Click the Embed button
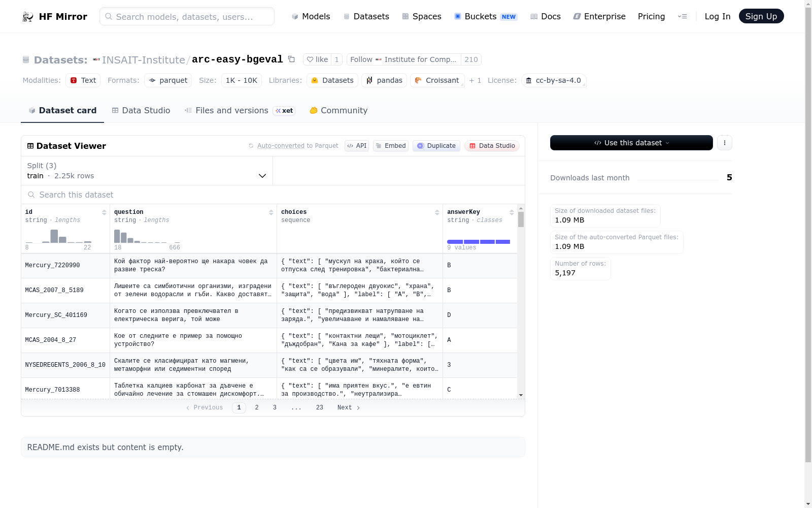The image size is (812, 508). 391,146
